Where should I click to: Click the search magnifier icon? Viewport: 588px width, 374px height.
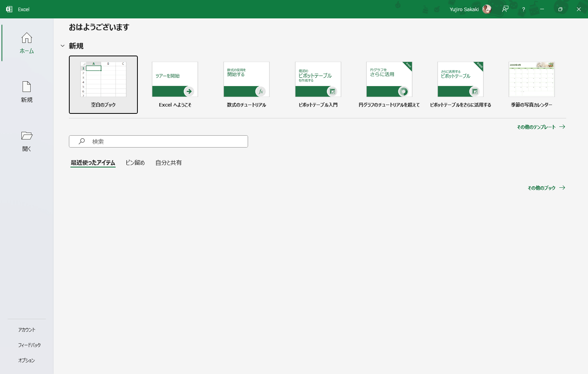click(82, 141)
